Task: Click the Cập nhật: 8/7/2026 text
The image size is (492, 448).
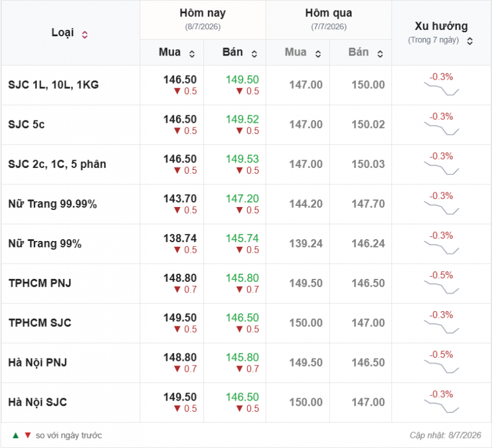Action: tap(445, 435)
